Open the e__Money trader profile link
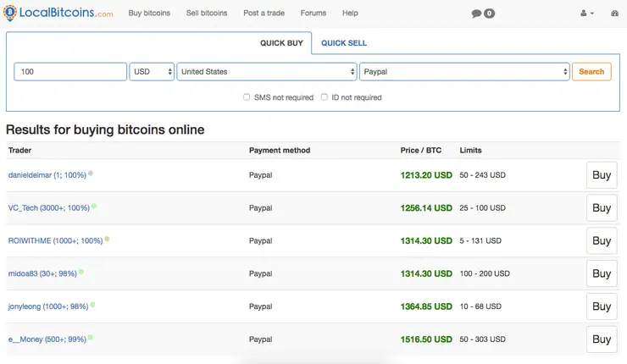627x364 pixels. (47, 339)
